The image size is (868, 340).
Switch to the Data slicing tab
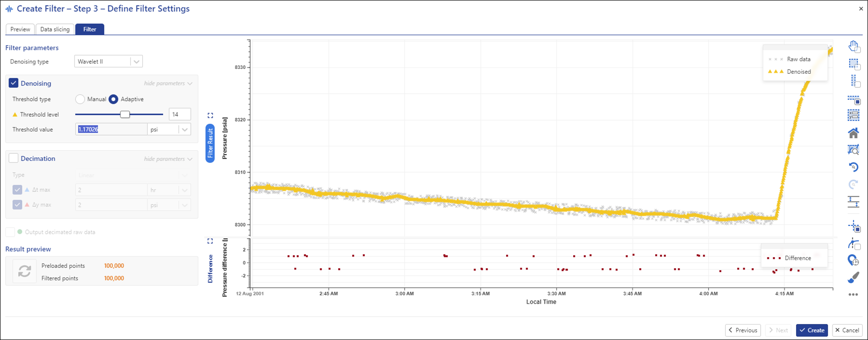pos(55,29)
